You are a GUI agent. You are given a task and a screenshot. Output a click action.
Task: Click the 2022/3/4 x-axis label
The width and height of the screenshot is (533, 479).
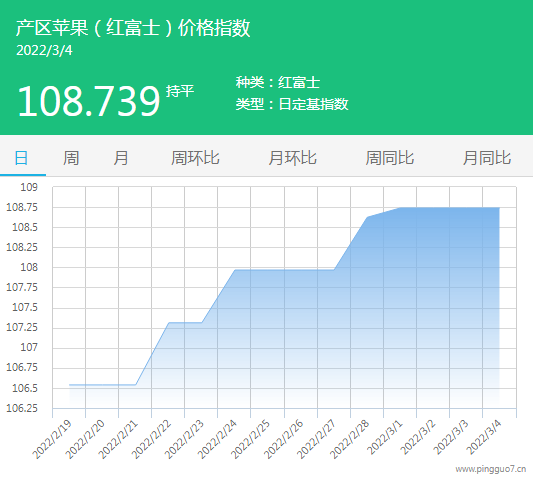click(x=484, y=437)
